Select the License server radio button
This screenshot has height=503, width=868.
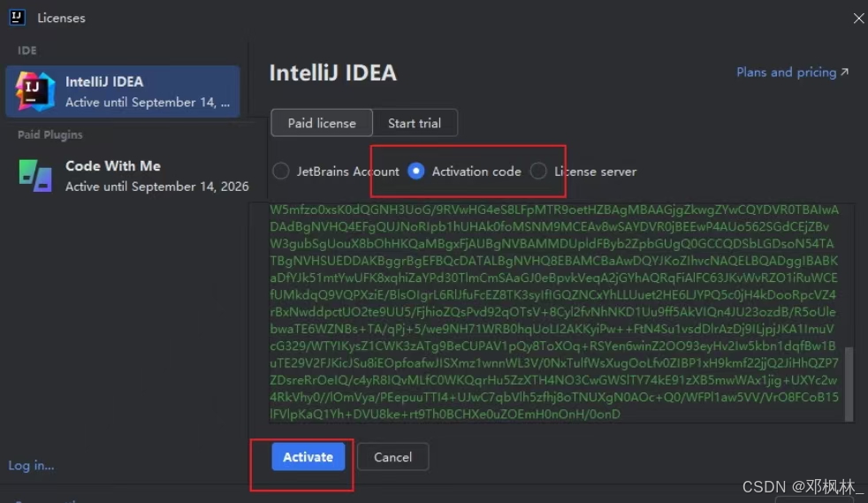[538, 171]
